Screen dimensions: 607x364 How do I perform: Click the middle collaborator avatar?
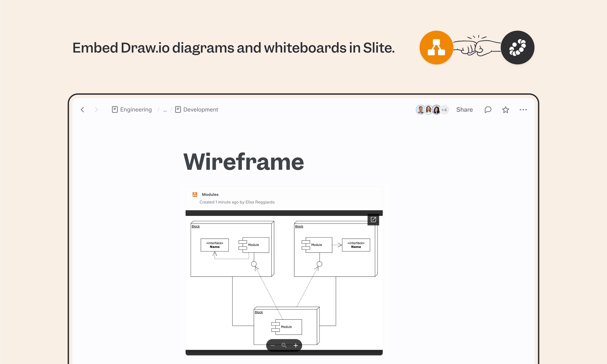point(428,110)
